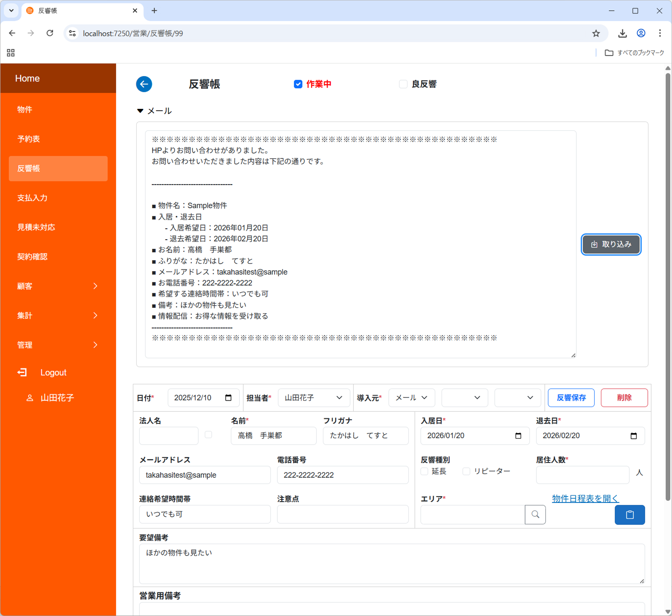Click the blue back arrow icon
This screenshot has width=672, height=616.
[x=144, y=84]
